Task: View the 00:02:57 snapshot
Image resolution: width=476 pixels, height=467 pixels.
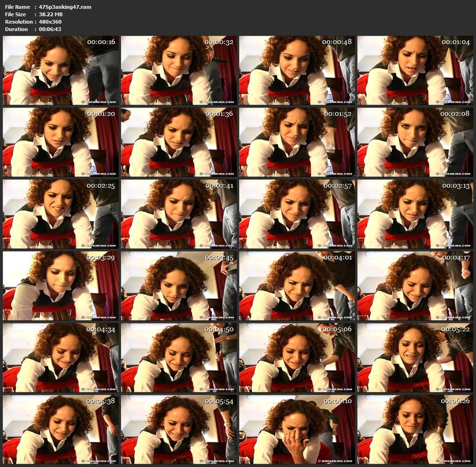Action: point(297,214)
